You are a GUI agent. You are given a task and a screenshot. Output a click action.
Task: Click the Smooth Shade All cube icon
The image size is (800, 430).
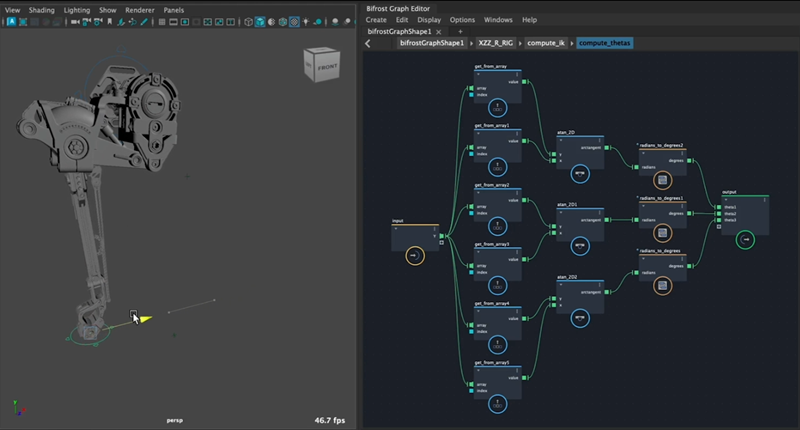260,22
